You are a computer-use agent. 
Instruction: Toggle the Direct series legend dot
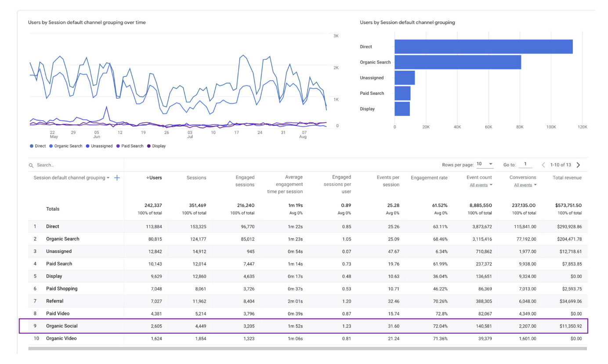click(x=32, y=146)
